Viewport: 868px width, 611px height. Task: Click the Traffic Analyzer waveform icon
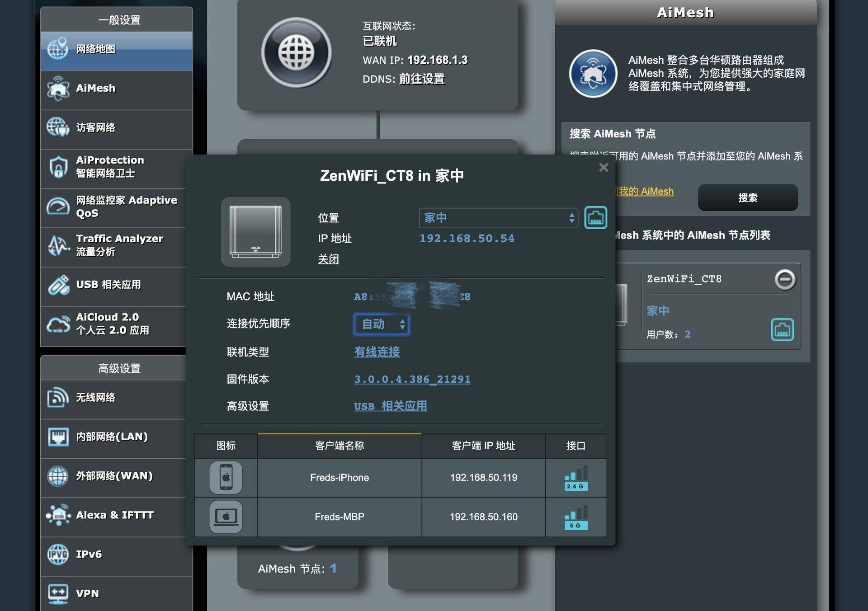[x=58, y=245]
